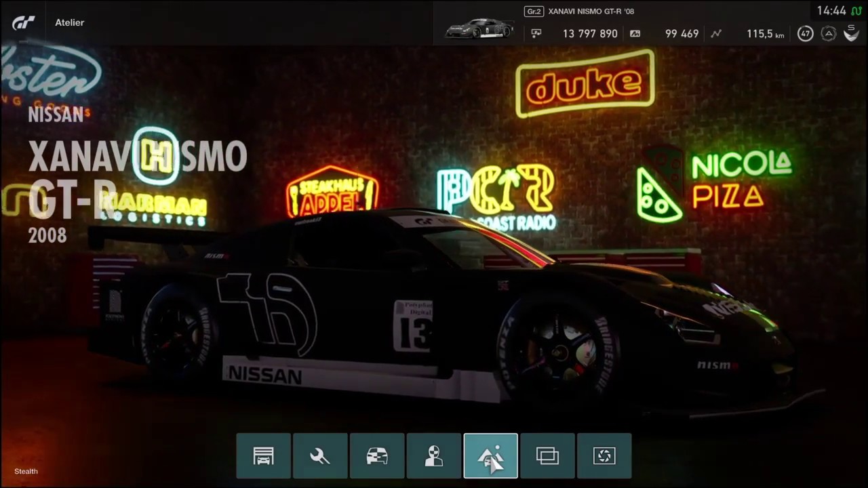This screenshot has width=868, height=488.
Task: Click the green network status icon by the clock
Action: (857, 11)
